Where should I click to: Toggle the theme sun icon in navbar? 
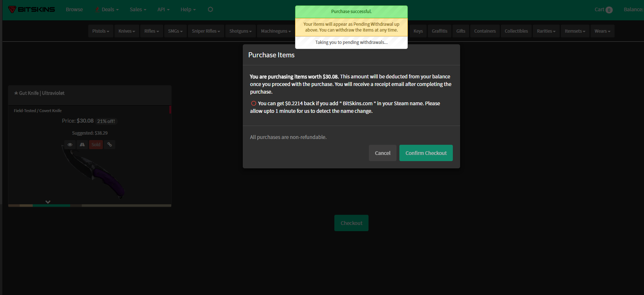pos(210,9)
